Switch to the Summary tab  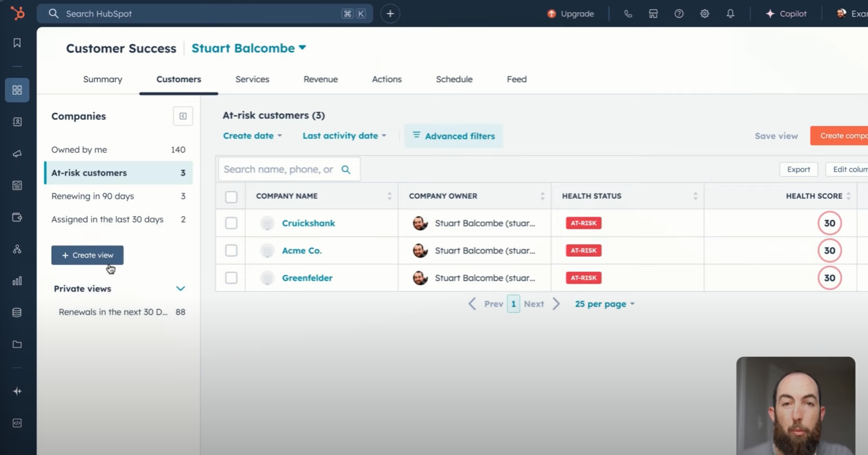[x=103, y=79]
